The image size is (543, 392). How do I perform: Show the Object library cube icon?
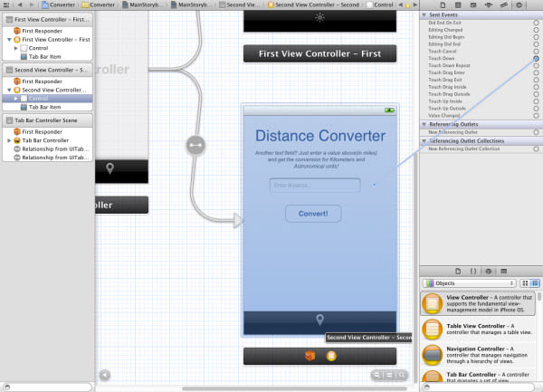tap(489, 272)
